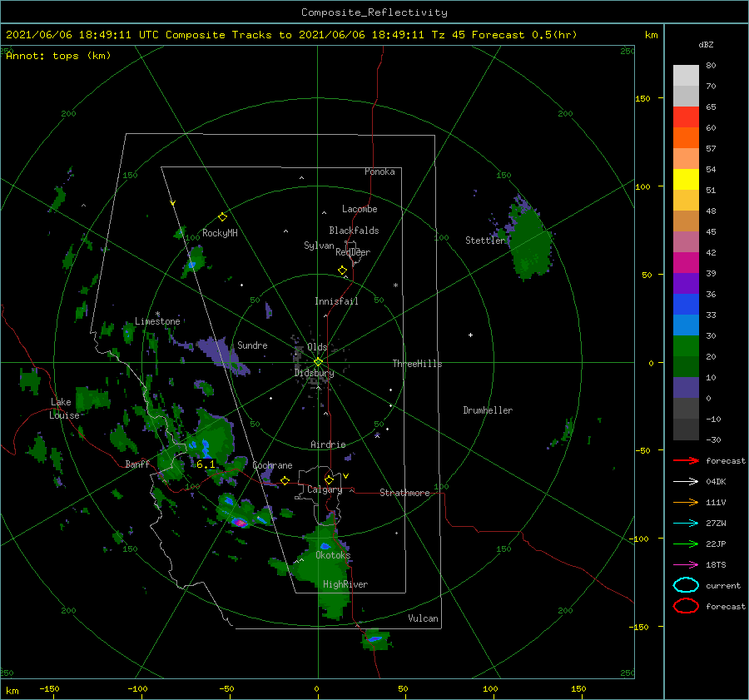Image resolution: width=749 pixels, height=700 pixels.
Task: Click the Vulcan town label
Action: (x=424, y=618)
